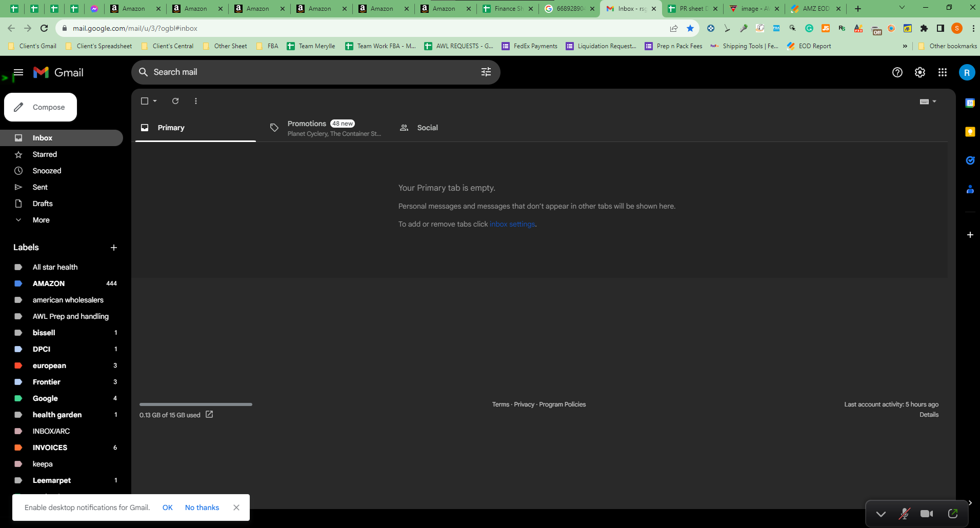Screen dimensions: 980x528
Task: Open the Google label
Action: (62, 398)
